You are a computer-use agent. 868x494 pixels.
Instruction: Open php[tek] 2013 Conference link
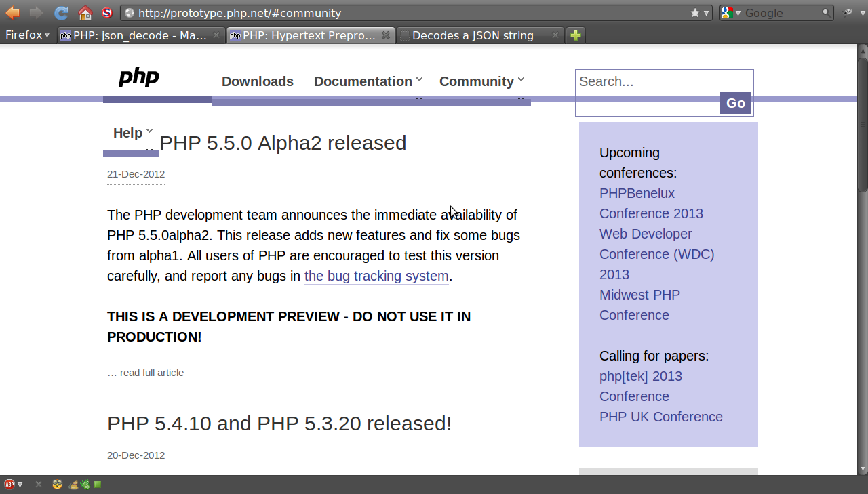(641, 386)
